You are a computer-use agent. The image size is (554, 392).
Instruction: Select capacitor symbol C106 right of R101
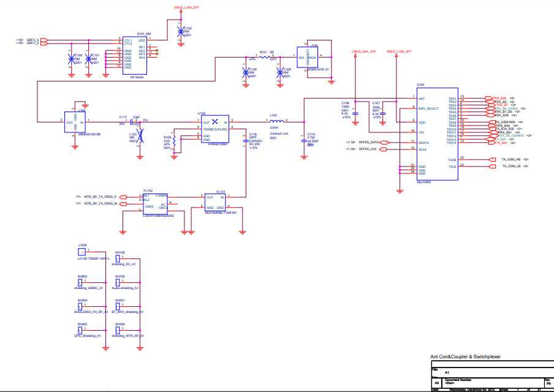click(280, 73)
